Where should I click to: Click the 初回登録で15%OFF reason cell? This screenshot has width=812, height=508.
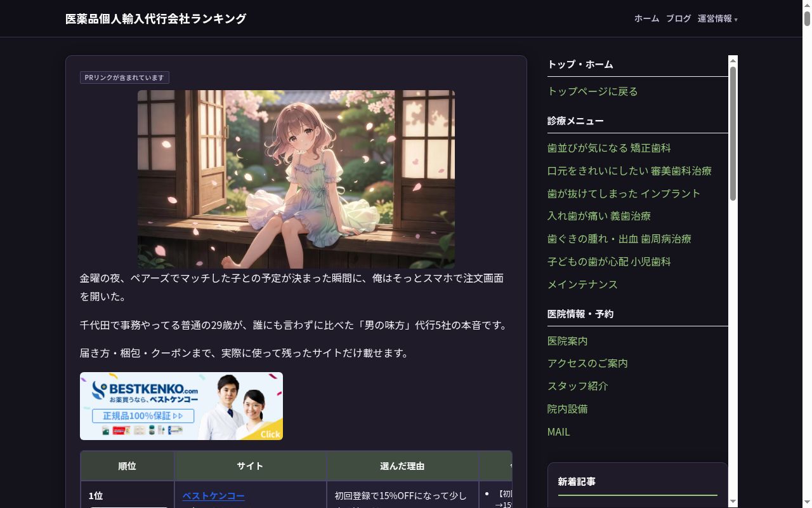click(x=403, y=495)
